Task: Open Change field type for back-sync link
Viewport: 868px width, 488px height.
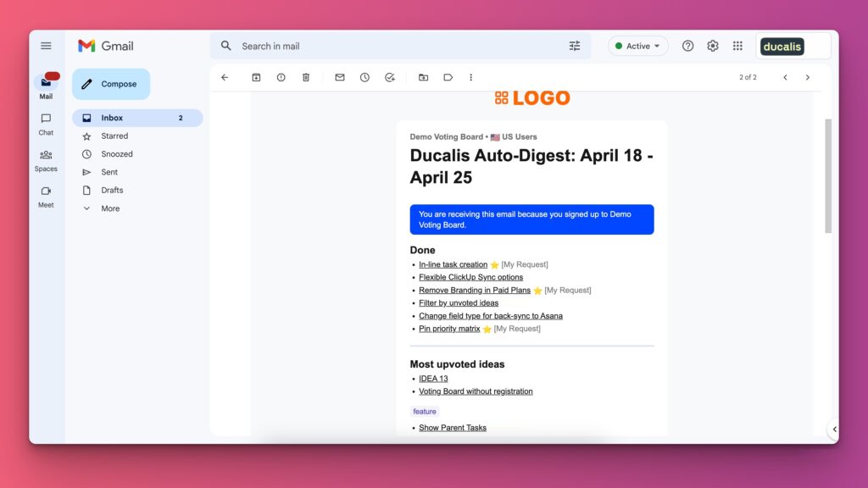Action: (491, 316)
